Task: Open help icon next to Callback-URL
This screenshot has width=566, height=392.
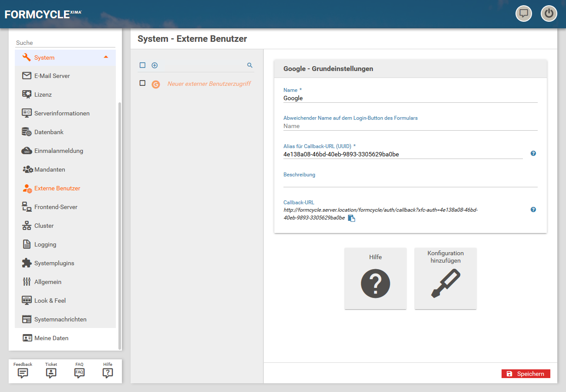Action: (533, 210)
